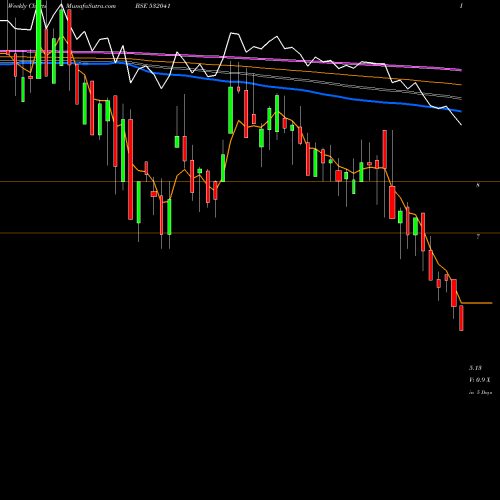
Task: Click the price label 8 on right axis
Action: click(x=478, y=185)
